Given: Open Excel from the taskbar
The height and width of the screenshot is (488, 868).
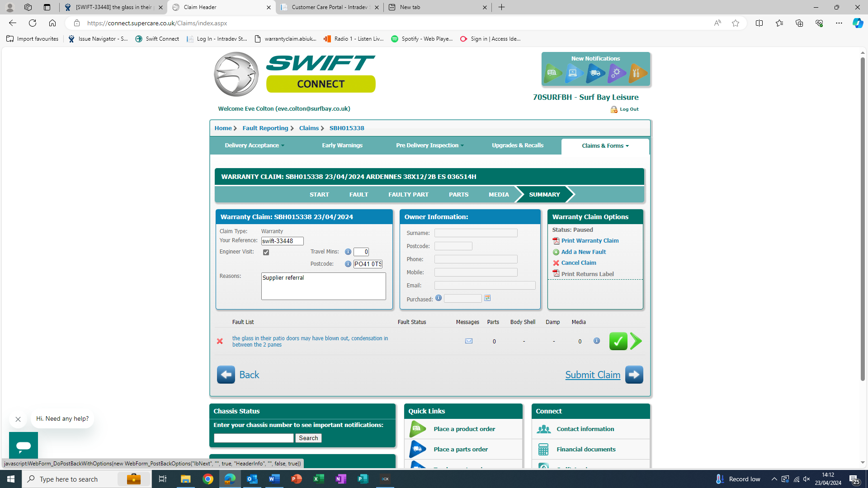Looking at the screenshot, I should [319, 479].
